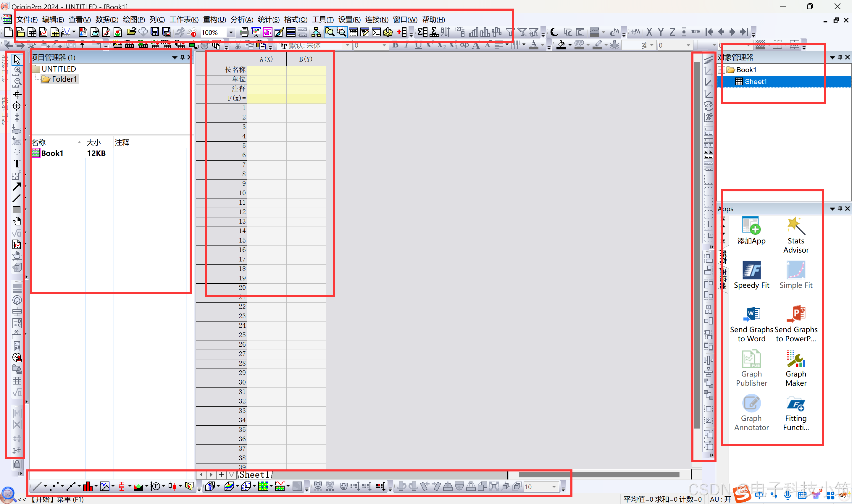Open the 绘图(P) menu
The height and width of the screenshot is (504, 852).
pyautogui.click(x=133, y=20)
